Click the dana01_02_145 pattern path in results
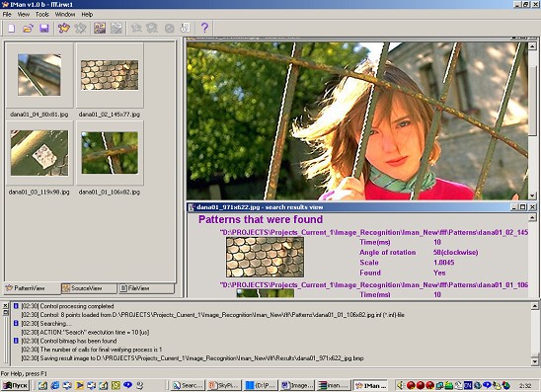 [374, 233]
